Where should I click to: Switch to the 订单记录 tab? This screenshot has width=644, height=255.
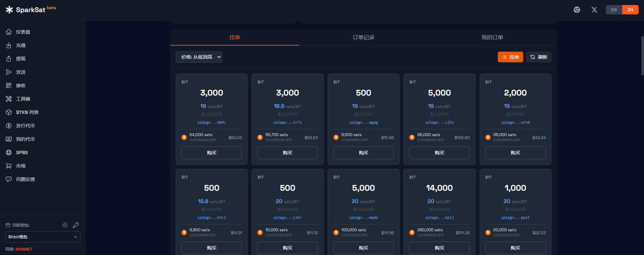(x=363, y=38)
